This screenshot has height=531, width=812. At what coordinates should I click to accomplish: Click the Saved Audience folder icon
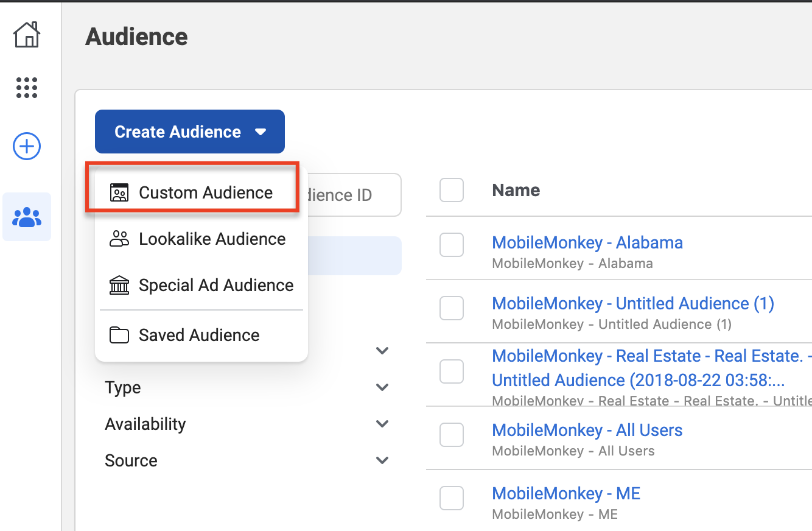(x=119, y=335)
